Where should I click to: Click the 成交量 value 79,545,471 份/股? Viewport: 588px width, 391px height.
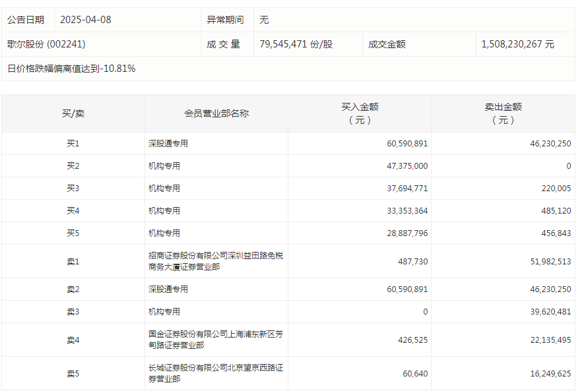click(296, 44)
